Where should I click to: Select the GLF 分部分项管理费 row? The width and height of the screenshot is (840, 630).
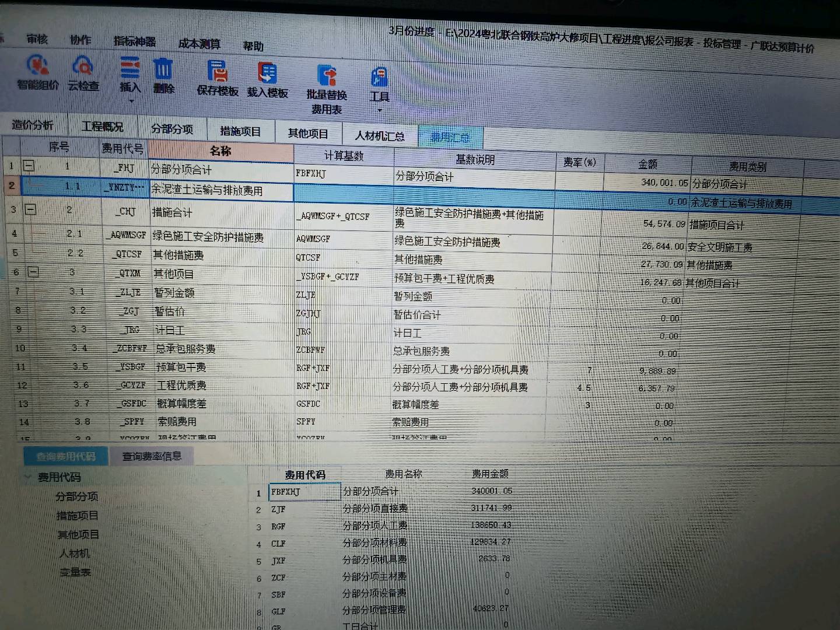(385, 611)
